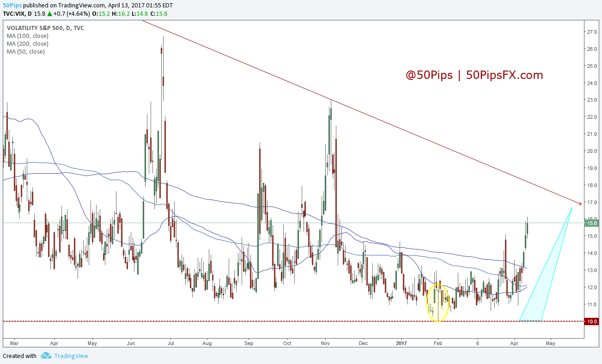Image resolution: width=602 pixels, height=364 pixels.
Task: Click the TradingView cloud logo icon
Action: (45, 356)
